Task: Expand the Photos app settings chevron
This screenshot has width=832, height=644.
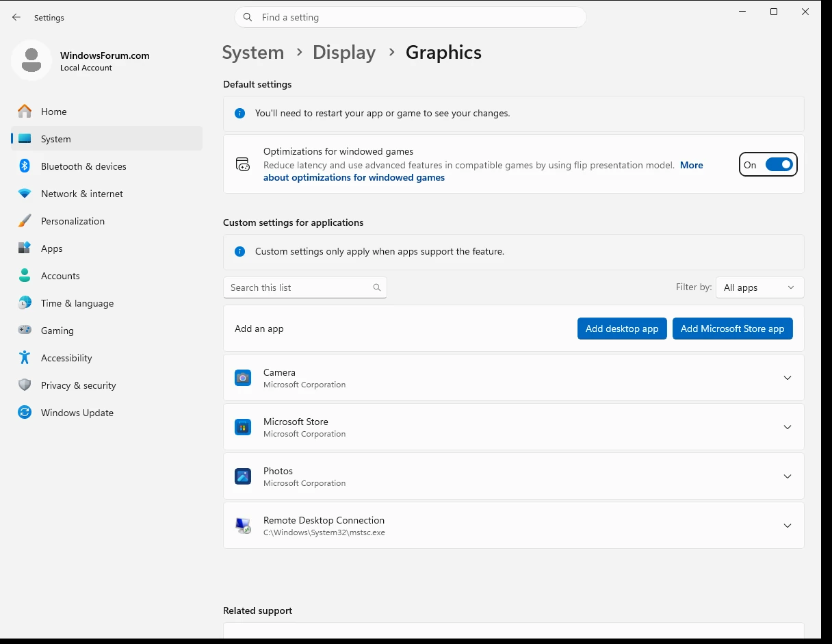Action: click(788, 476)
